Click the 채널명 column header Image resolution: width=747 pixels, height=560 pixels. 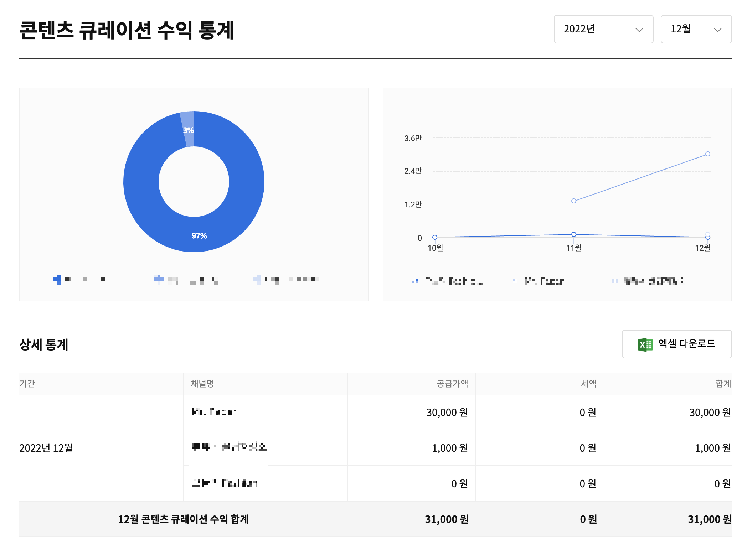coord(202,384)
